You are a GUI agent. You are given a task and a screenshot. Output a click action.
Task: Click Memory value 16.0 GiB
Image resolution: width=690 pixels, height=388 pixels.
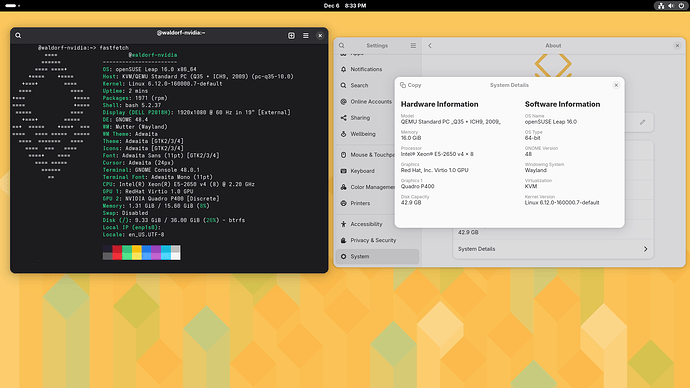tap(411, 138)
